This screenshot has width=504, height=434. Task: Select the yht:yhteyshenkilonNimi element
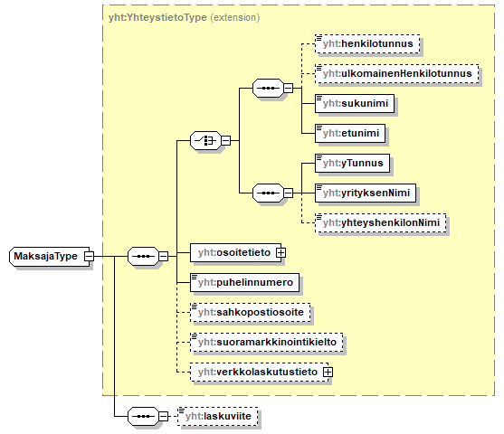point(381,223)
